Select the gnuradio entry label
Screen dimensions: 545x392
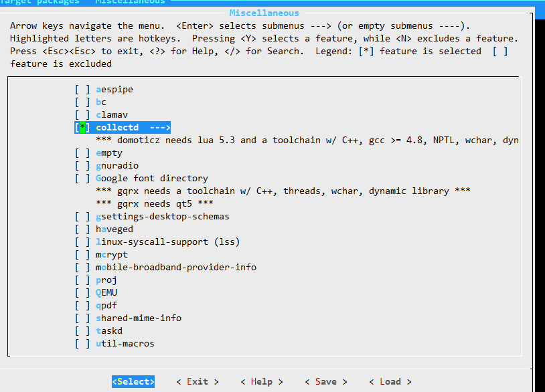pos(117,166)
